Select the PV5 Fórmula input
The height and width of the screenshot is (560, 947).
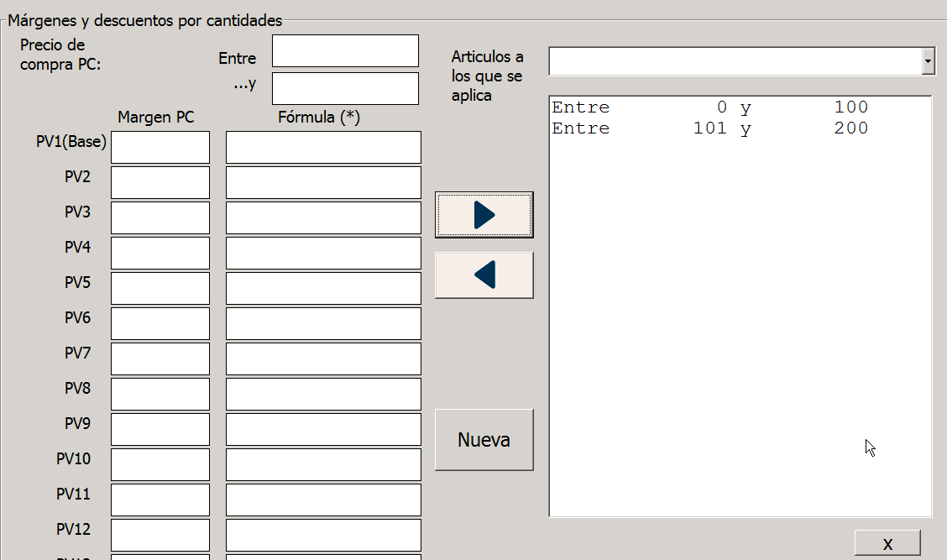(323, 289)
